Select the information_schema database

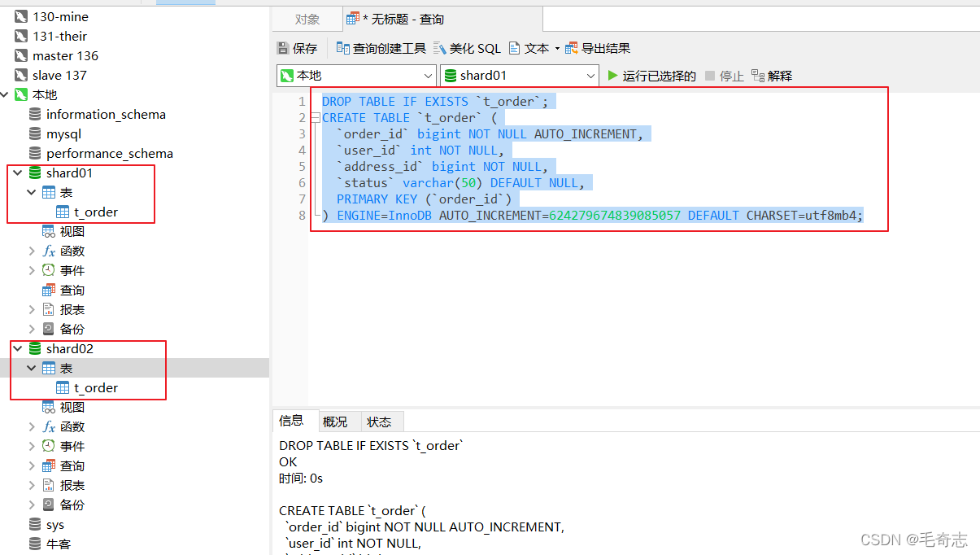[x=106, y=114]
